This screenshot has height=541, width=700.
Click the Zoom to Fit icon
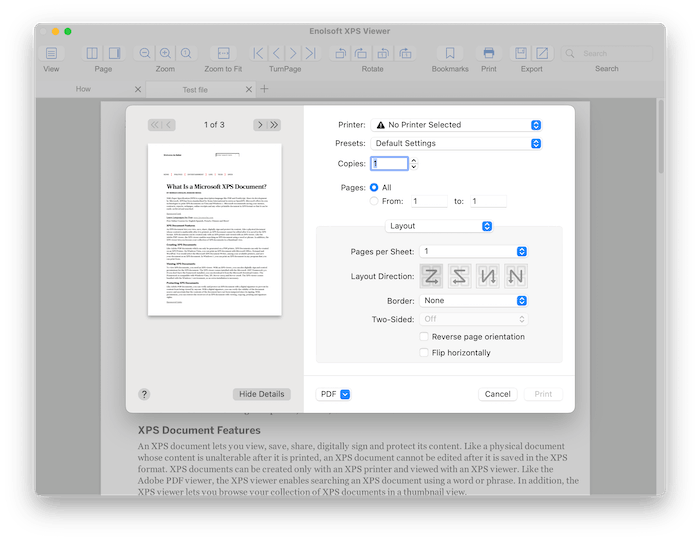coord(223,53)
